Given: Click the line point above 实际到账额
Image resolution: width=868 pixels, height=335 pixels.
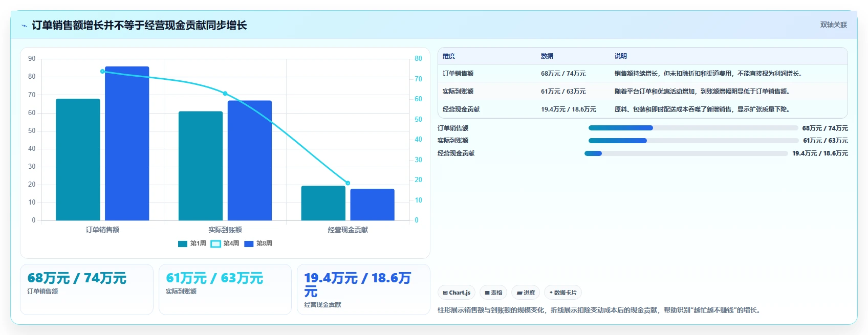Looking at the screenshot, I should [225, 94].
